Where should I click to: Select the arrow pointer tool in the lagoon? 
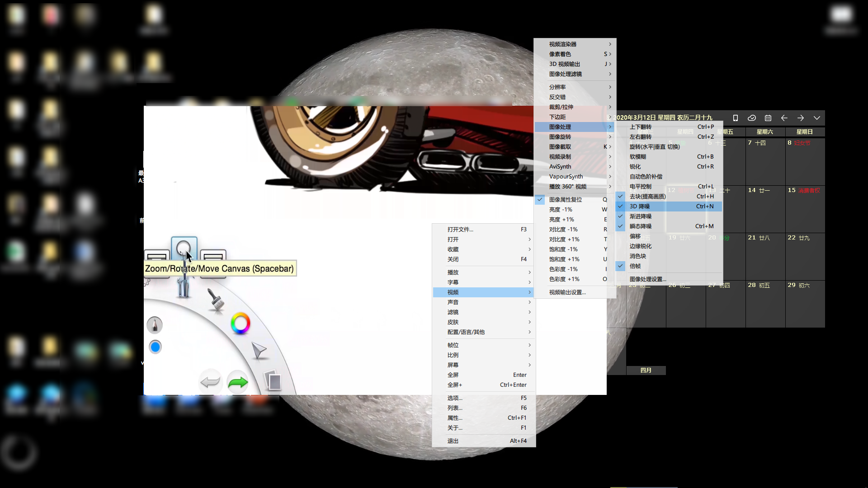coord(259,350)
